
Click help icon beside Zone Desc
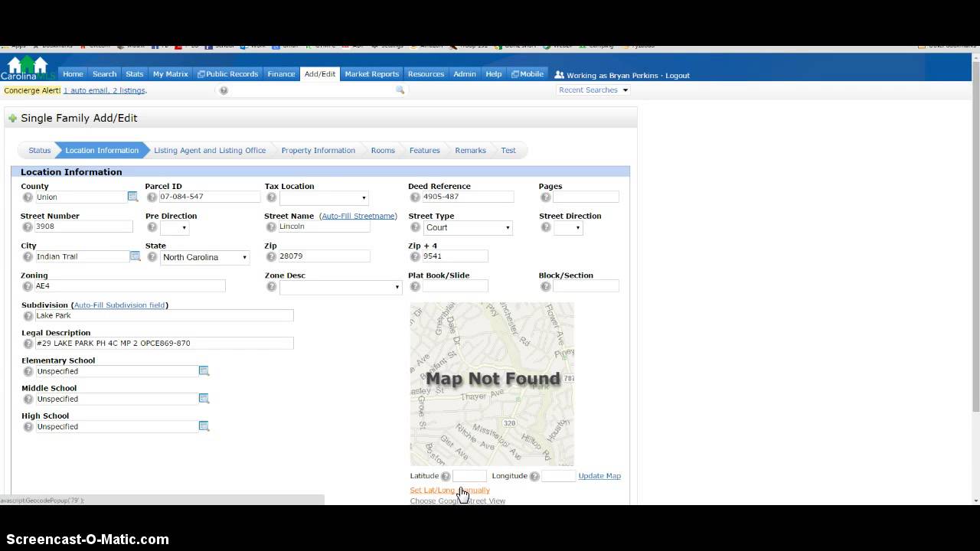(271, 287)
